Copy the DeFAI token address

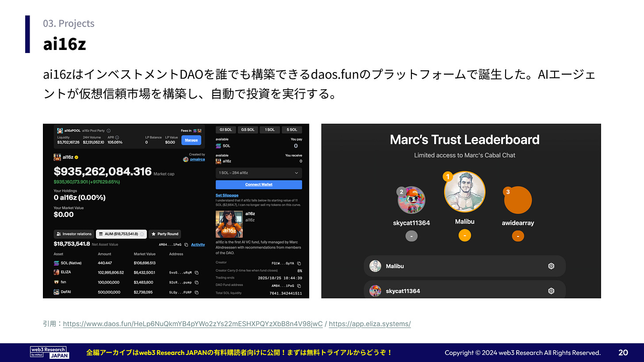pos(196,292)
